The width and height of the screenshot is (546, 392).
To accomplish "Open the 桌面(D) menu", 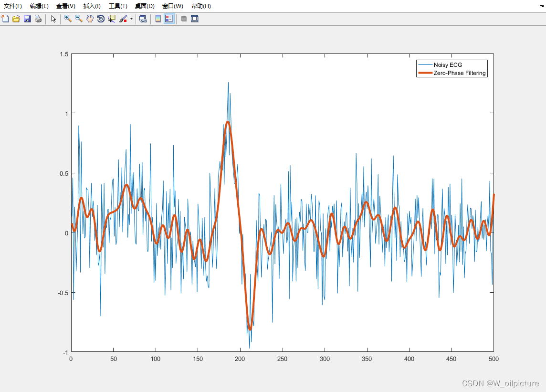I will (x=145, y=6).
